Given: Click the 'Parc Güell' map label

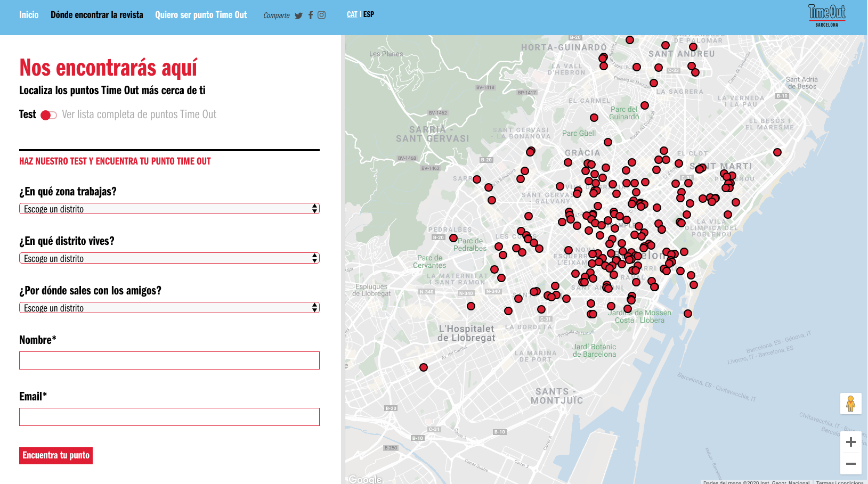Looking at the screenshot, I should [579, 133].
